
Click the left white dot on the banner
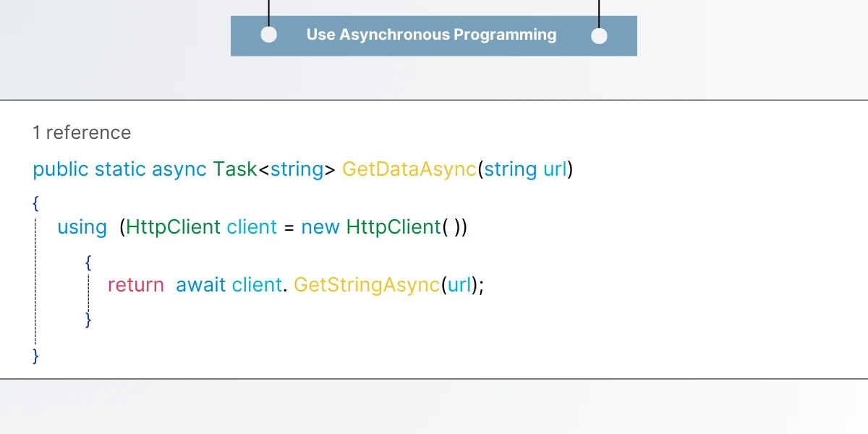click(268, 35)
